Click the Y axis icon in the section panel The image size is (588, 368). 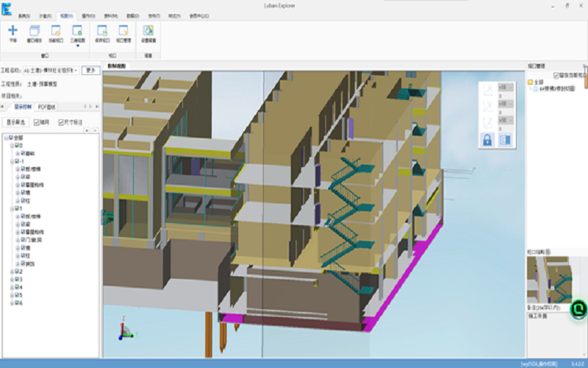click(487, 106)
